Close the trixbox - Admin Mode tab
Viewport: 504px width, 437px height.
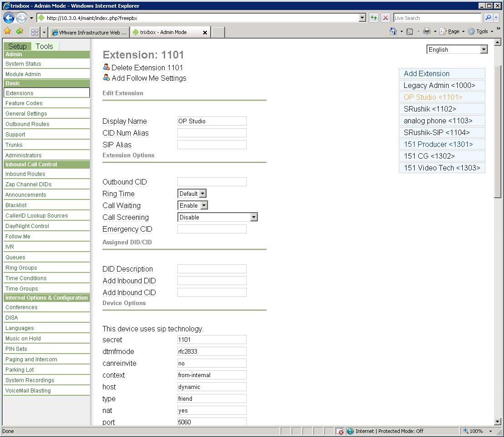(205, 33)
